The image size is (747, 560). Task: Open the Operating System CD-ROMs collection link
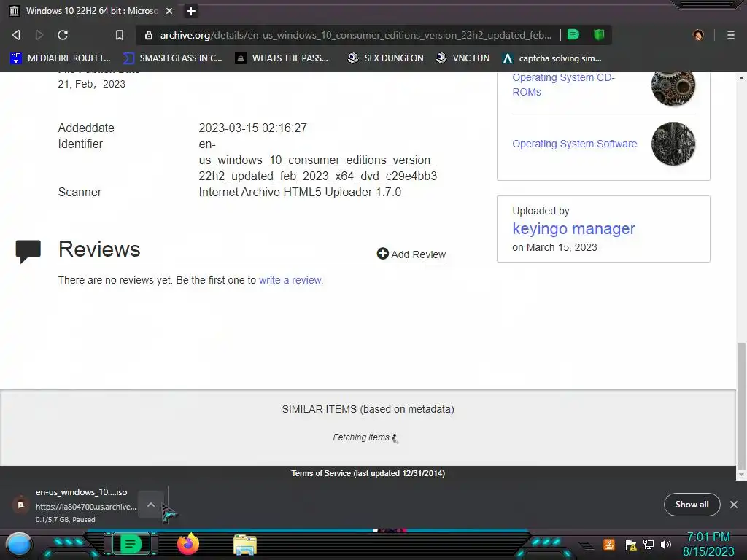[564, 85]
